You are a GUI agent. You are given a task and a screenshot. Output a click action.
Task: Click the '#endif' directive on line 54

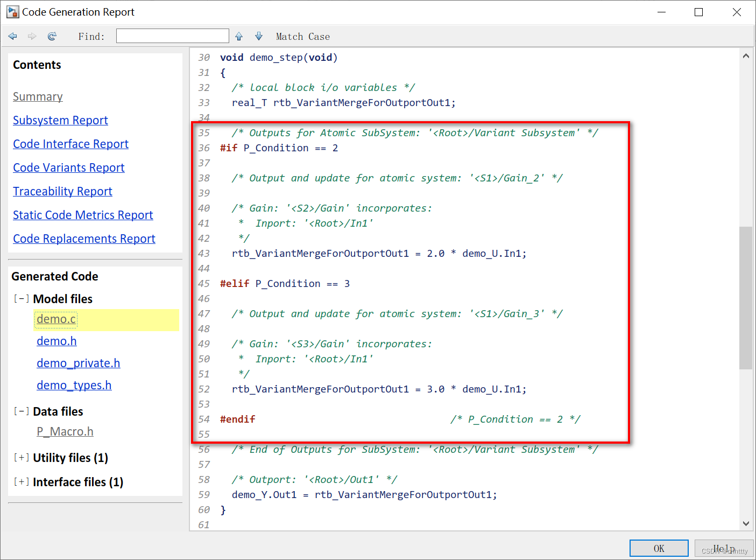[238, 419]
